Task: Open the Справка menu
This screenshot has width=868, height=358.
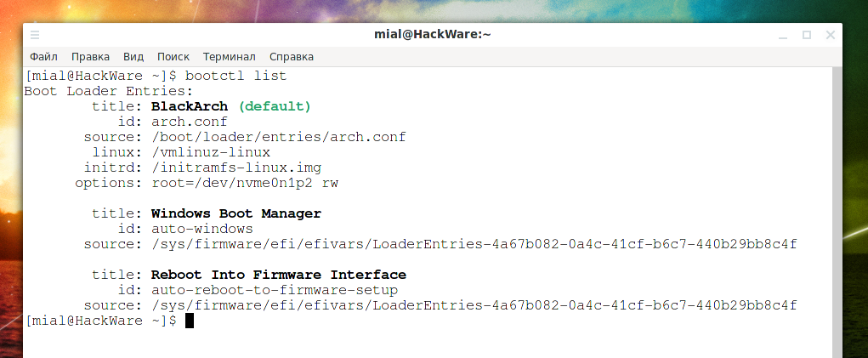Action: pyautogui.click(x=292, y=56)
